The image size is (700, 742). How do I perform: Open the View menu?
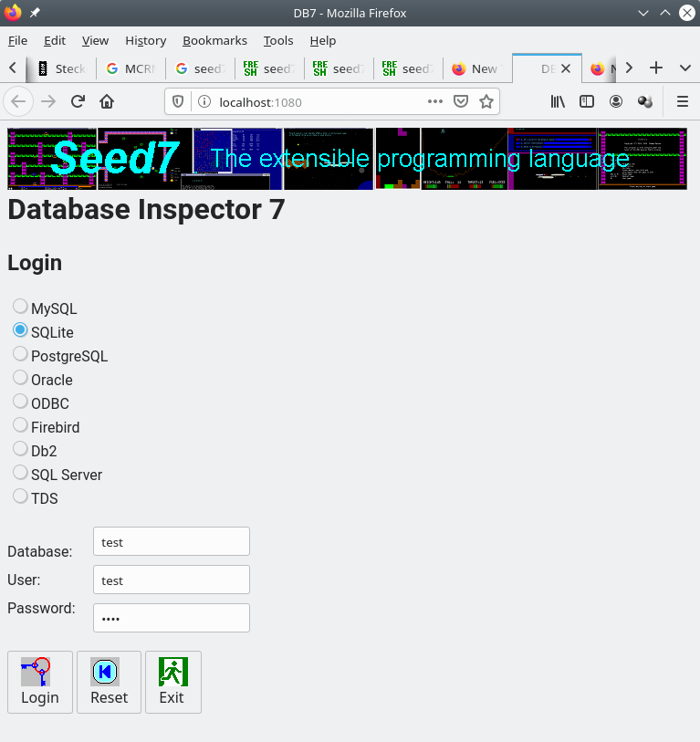[95, 41]
